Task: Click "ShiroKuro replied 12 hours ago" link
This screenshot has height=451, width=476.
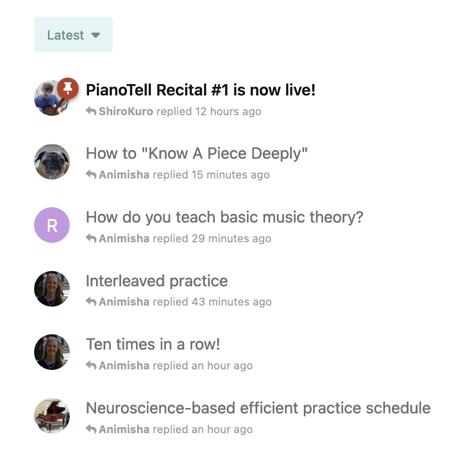Action: click(179, 112)
